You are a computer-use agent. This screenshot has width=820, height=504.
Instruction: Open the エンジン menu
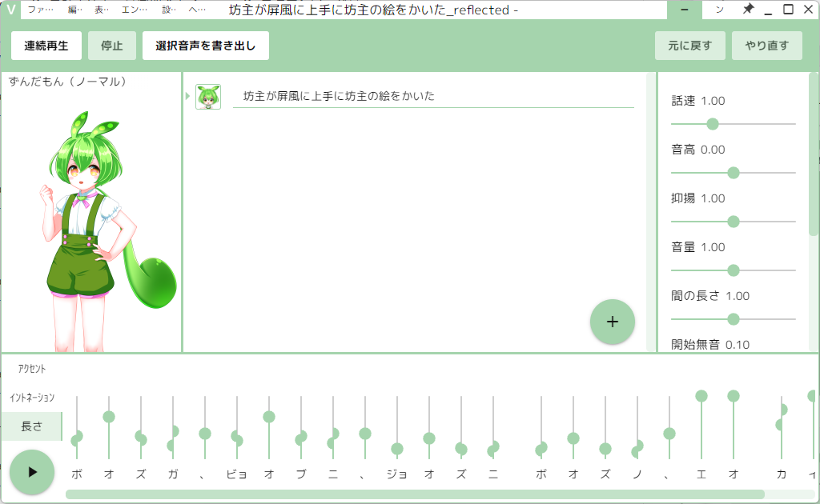click(135, 10)
